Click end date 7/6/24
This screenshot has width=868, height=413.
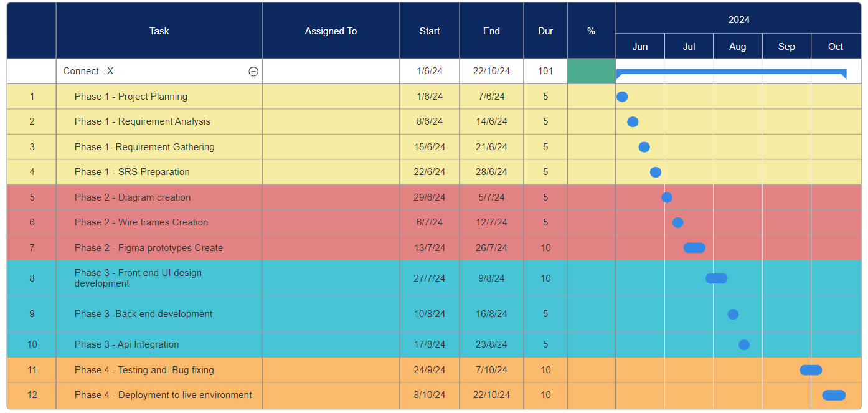click(491, 97)
